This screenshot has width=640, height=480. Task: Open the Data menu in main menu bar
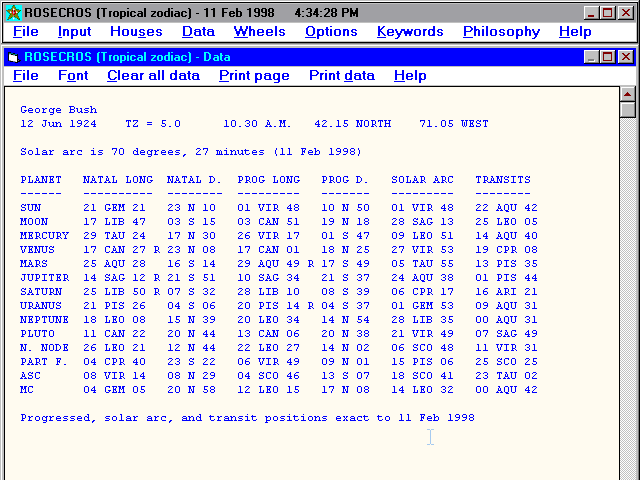click(x=198, y=32)
